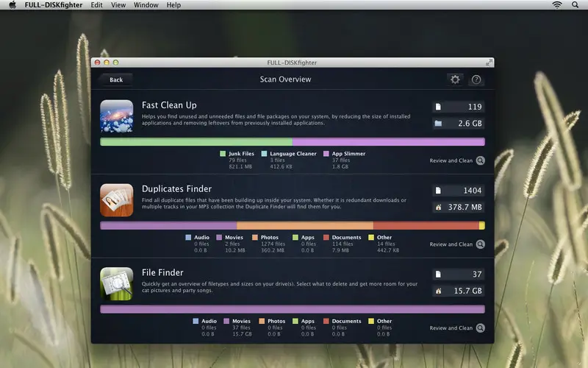Click the Scan Overview title
The height and width of the screenshot is (368, 588).
point(286,79)
